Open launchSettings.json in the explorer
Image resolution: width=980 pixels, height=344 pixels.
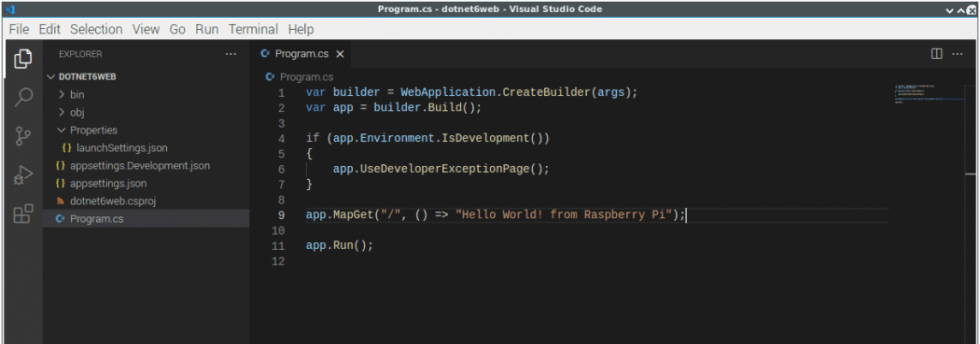coord(122,148)
